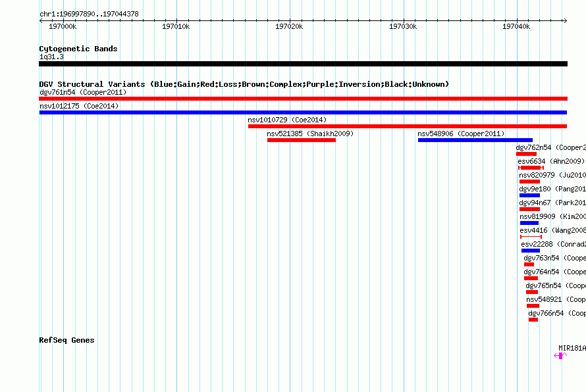Click the 197020k ruler tick label
This screenshot has width=586, height=392.
point(289,26)
